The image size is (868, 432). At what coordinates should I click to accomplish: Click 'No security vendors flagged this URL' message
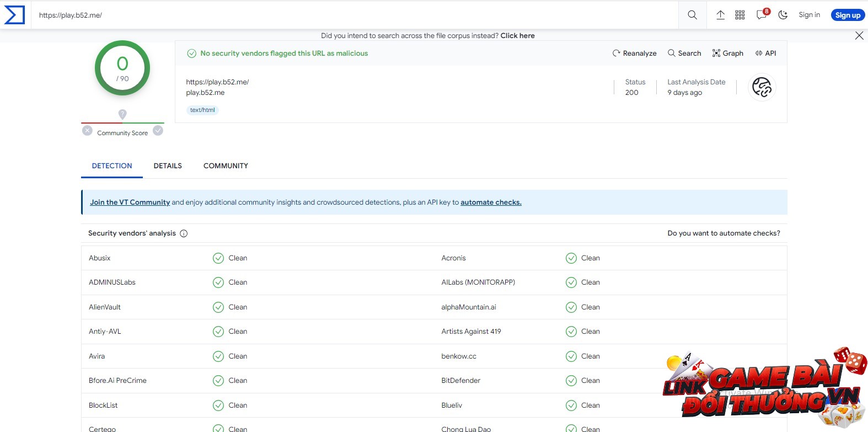(284, 53)
